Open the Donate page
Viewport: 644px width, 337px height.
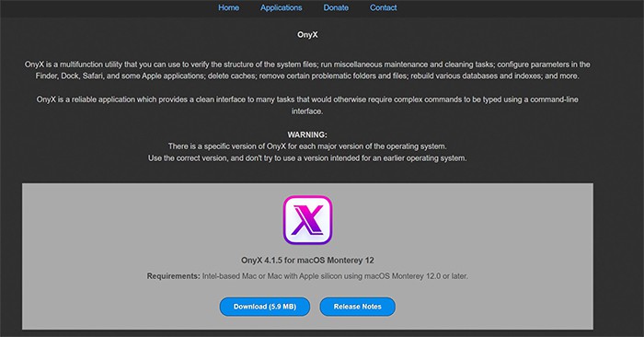(336, 7)
